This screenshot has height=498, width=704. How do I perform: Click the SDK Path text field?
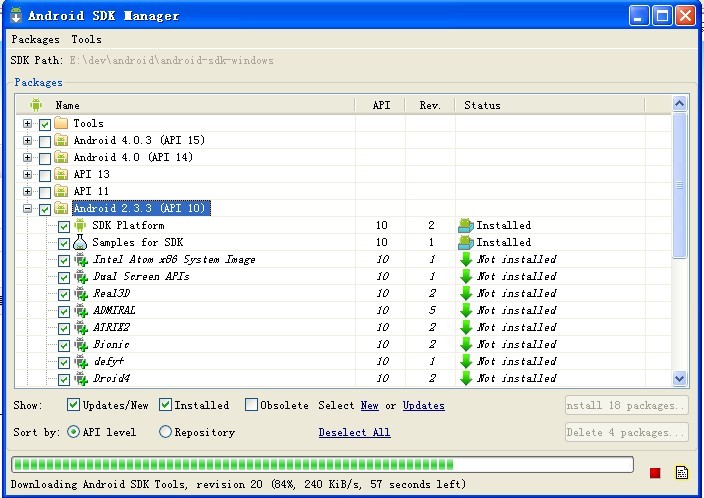click(x=171, y=60)
